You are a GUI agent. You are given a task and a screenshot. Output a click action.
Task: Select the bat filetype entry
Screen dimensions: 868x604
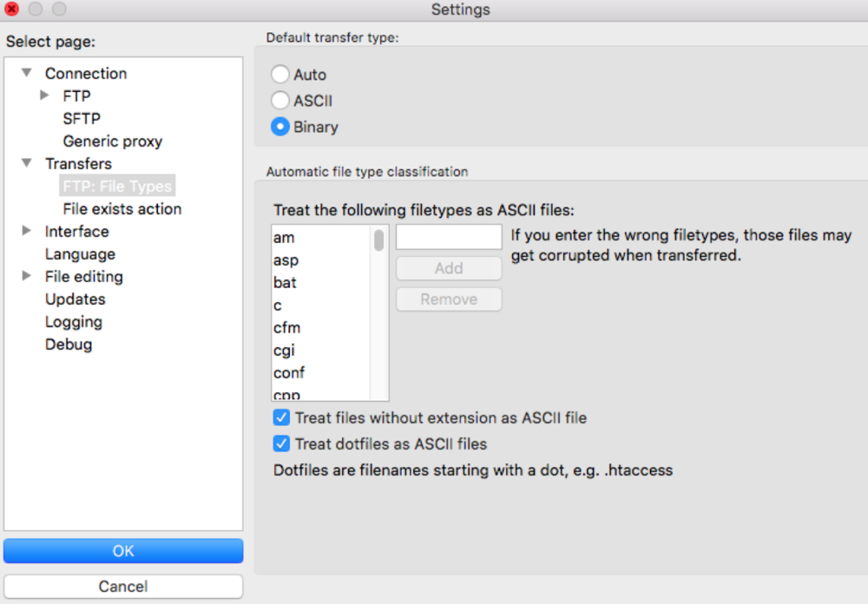coord(285,283)
